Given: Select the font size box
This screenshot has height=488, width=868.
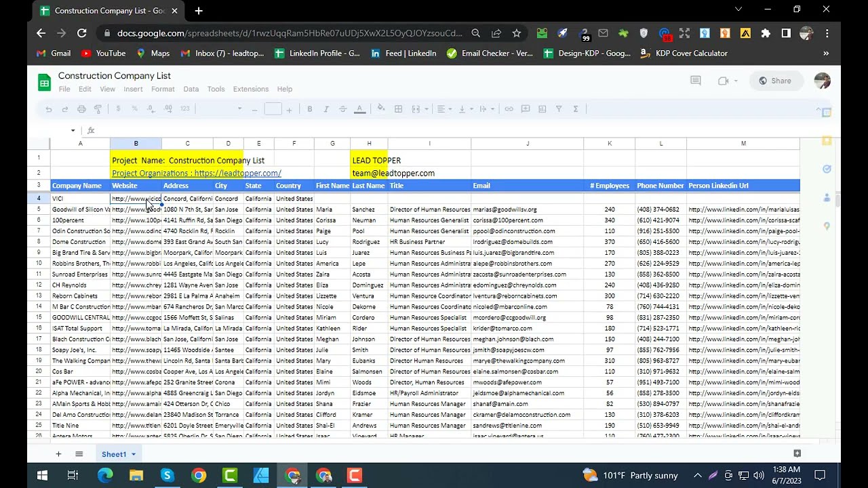Looking at the screenshot, I should tap(273, 109).
